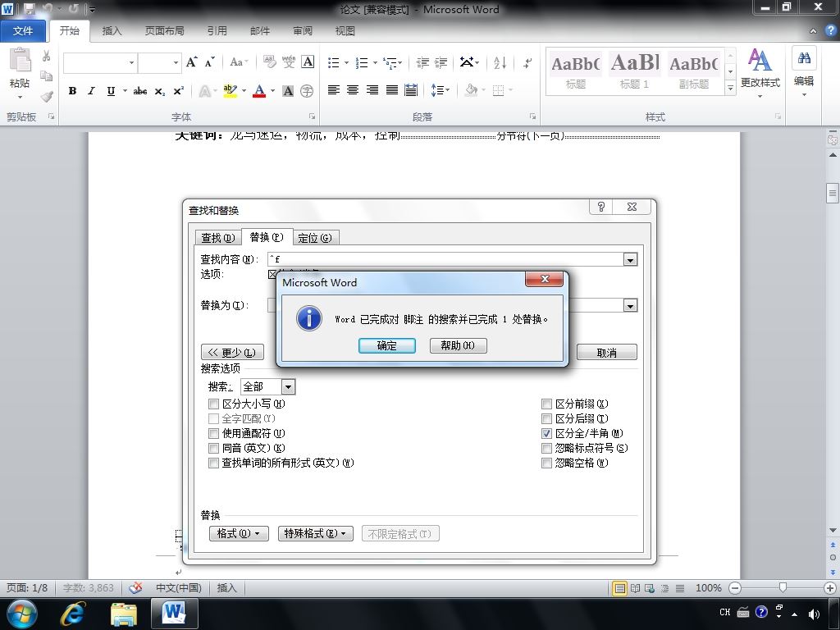Center align the text

point(353,90)
